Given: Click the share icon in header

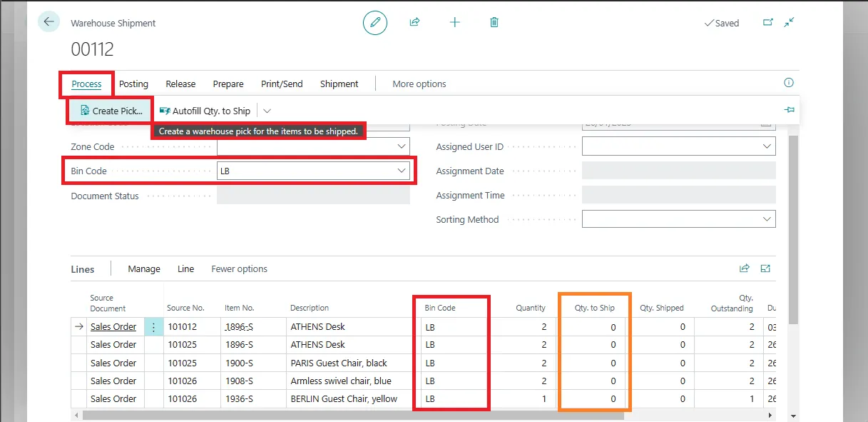Looking at the screenshot, I should point(414,22).
